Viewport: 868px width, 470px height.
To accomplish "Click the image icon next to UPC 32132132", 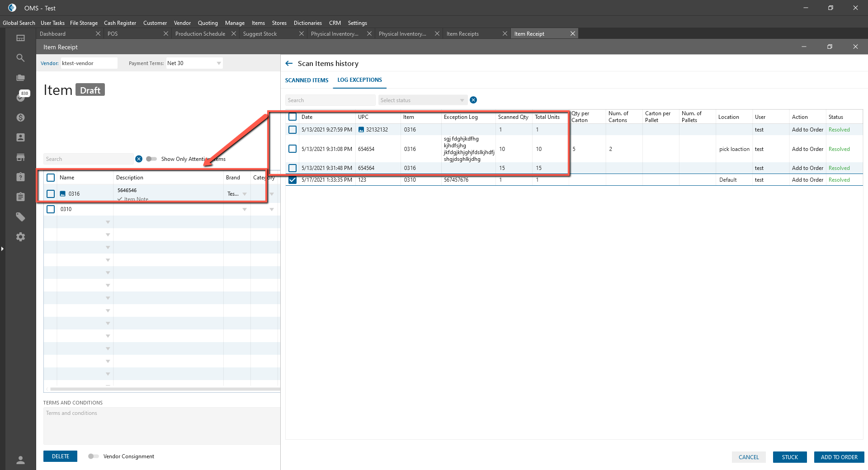I will coord(361,130).
